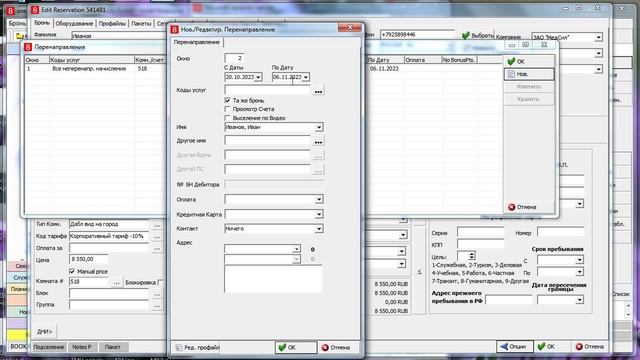Switch to the Бронь tab
Viewport: 640px width, 360px height.
point(42,23)
